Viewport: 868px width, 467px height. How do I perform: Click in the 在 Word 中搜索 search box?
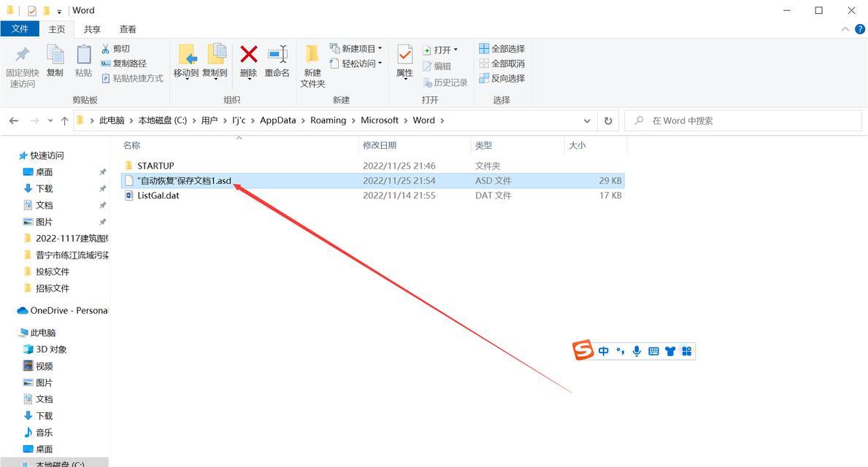point(743,120)
